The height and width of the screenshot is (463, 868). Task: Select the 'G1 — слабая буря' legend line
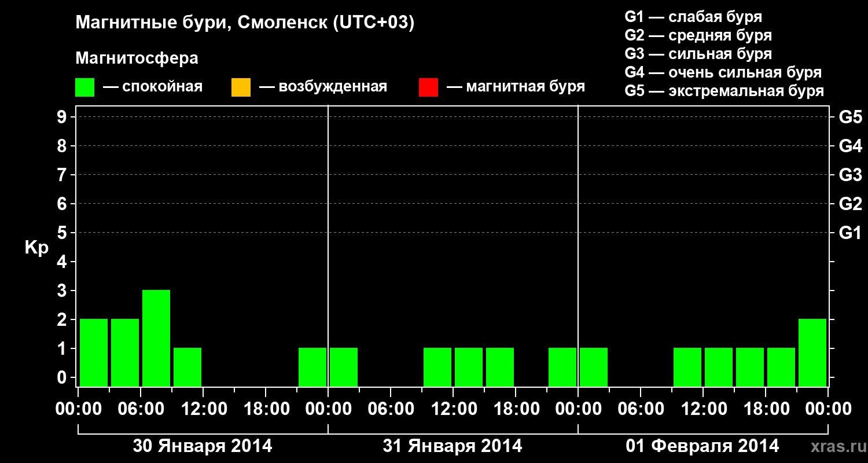[693, 16]
